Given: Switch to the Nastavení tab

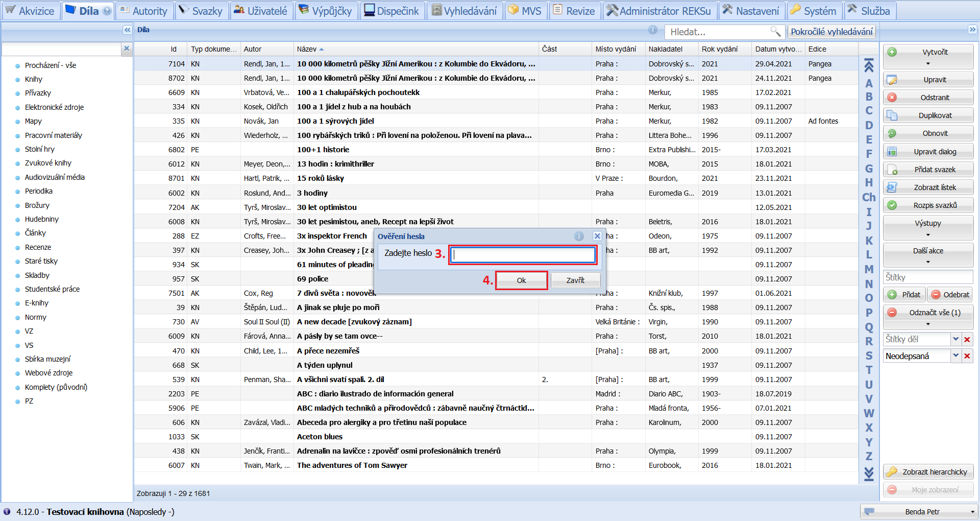Looking at the screenshot, I should 751,11.
